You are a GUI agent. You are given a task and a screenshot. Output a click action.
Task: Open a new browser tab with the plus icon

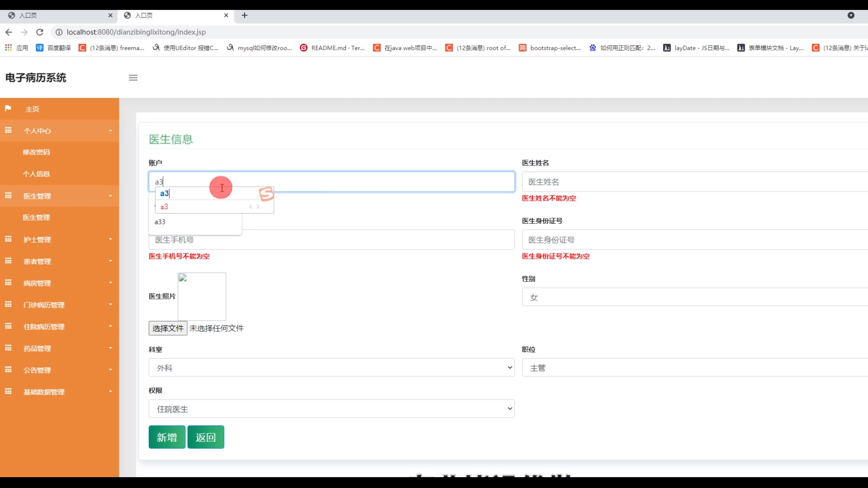coord(245,15)
